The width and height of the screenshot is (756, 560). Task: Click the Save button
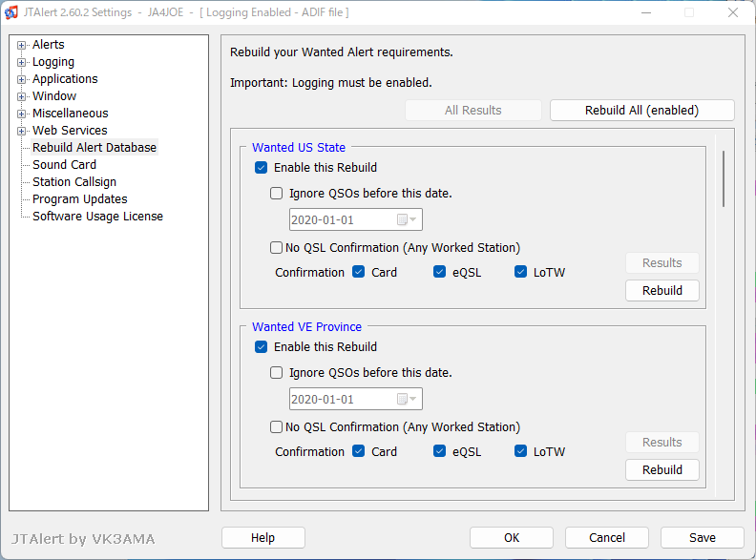[x=703, y=538]
